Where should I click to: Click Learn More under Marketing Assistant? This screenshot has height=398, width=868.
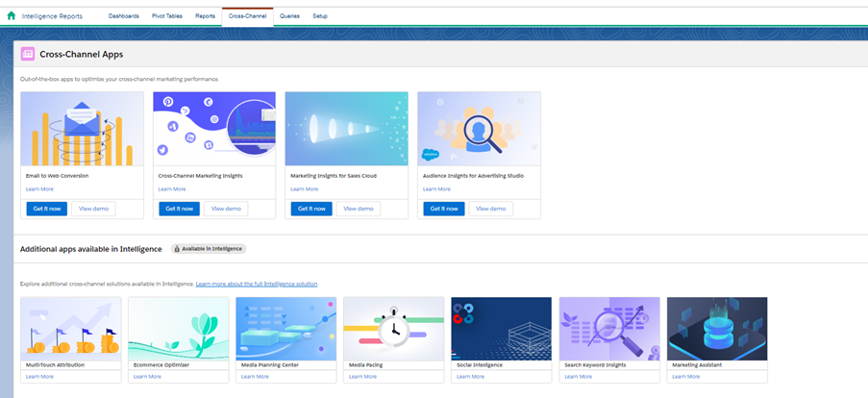tap(686, 377)
